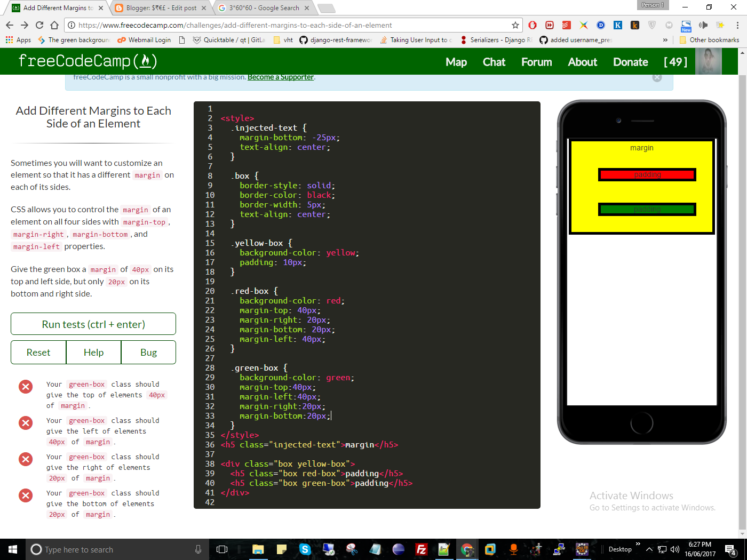Click the AdBlock hand-shaped extension icon

(532, 24)
